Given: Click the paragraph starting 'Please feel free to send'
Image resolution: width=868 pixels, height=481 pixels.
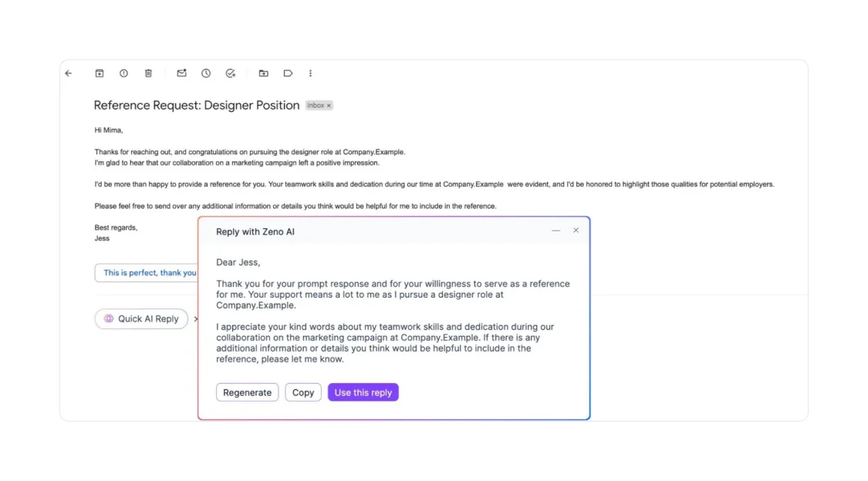Looking at the screenshot, I should point(296,207).
